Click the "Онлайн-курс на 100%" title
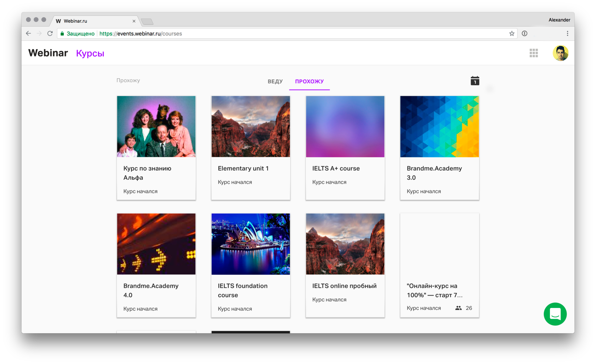This screenshot has width=596, height=364. [435, 290]
